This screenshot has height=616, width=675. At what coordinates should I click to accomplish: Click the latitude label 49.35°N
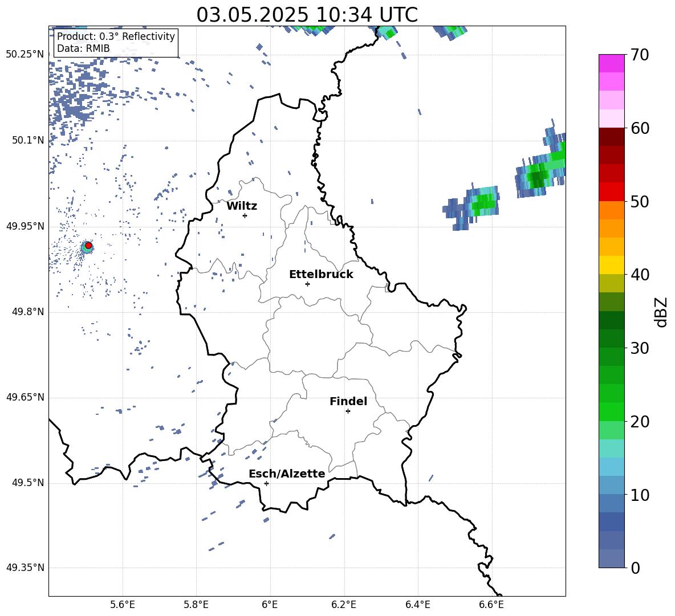pos(25,568)
